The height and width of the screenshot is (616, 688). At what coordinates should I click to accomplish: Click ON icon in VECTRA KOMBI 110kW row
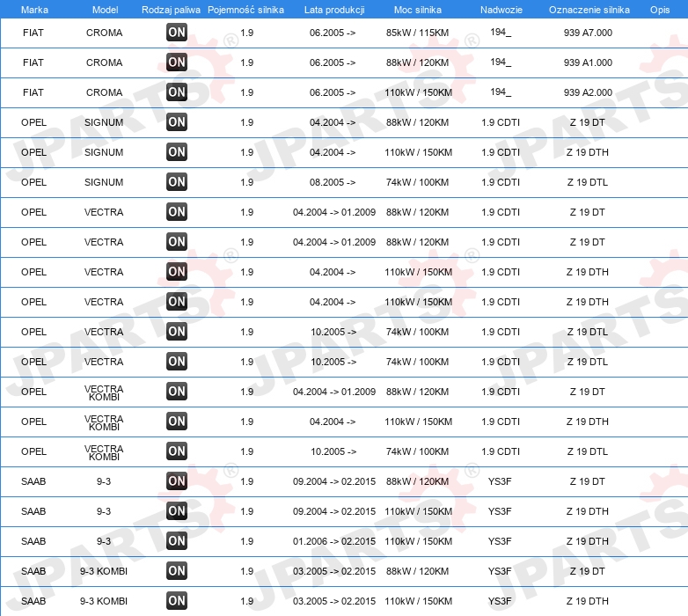177,422
